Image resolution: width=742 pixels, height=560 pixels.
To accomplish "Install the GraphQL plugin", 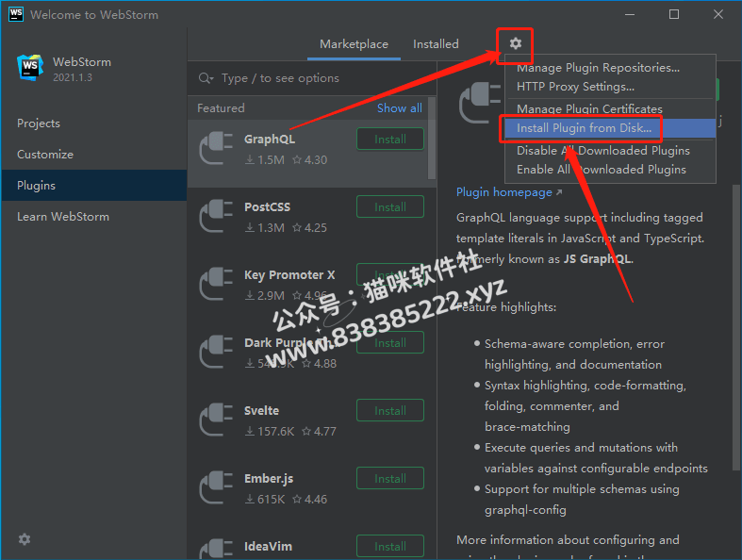I will point(390,140).
